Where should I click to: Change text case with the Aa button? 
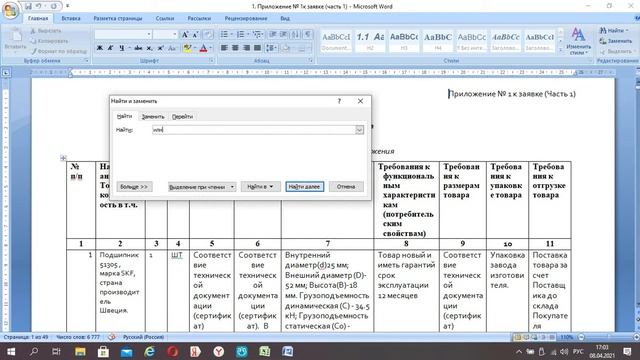coord(172,48)
